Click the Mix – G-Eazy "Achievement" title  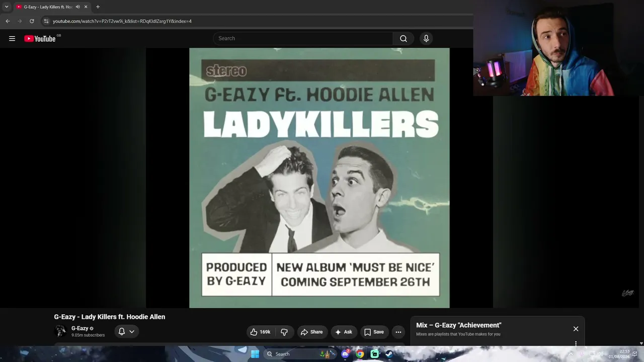pos(459,325)
